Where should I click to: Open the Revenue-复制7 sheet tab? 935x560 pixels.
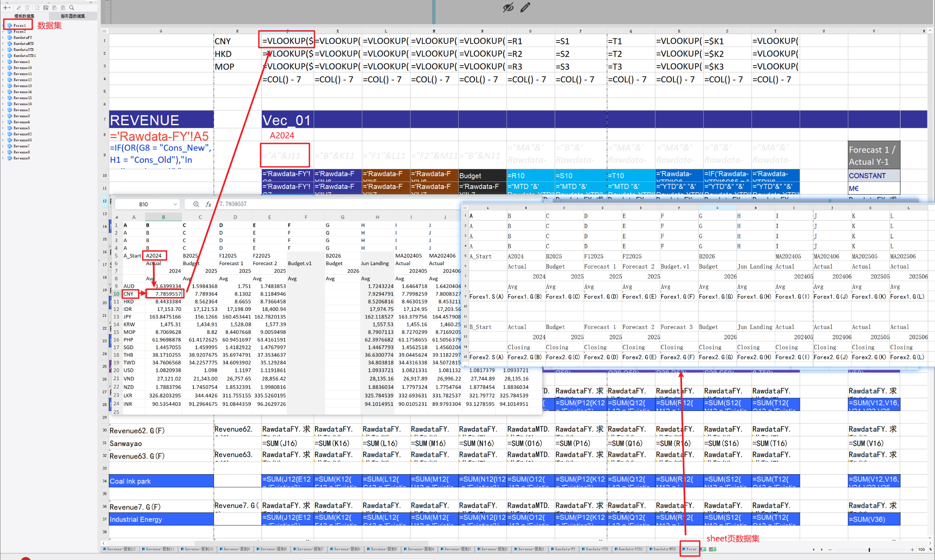[309, 549]
